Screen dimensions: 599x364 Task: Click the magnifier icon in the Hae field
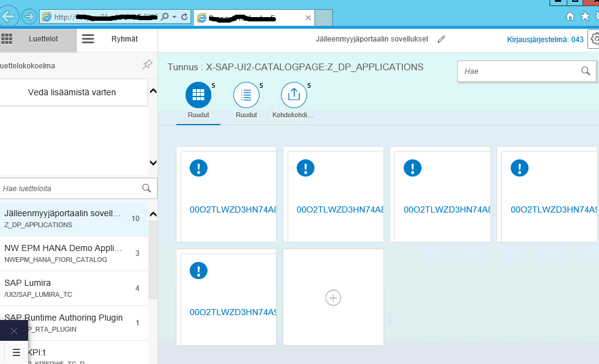[586, 71]
